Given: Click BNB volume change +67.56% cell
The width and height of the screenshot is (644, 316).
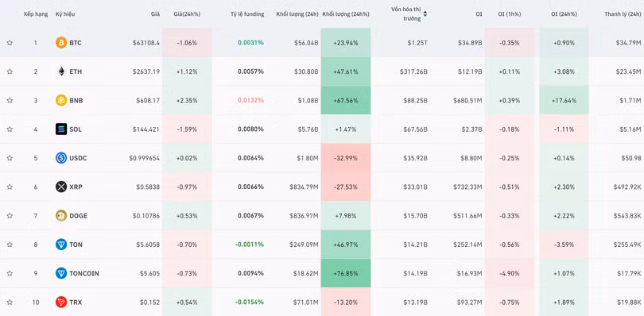Looking at the screenshot, I should pos(346,100).
